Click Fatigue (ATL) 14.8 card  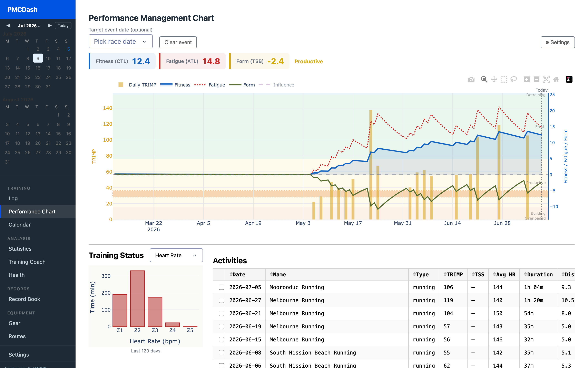pos(192,61)
